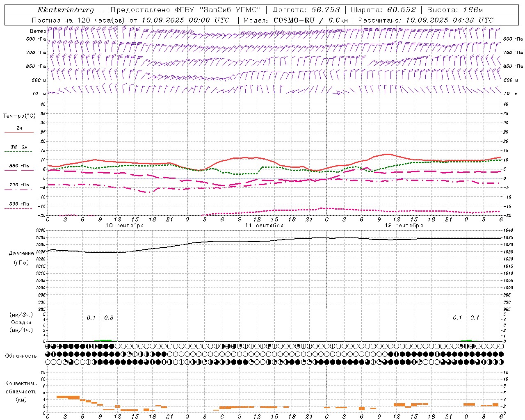Click the (км) convective height unit
525x420 pixels.
(21, 399)
